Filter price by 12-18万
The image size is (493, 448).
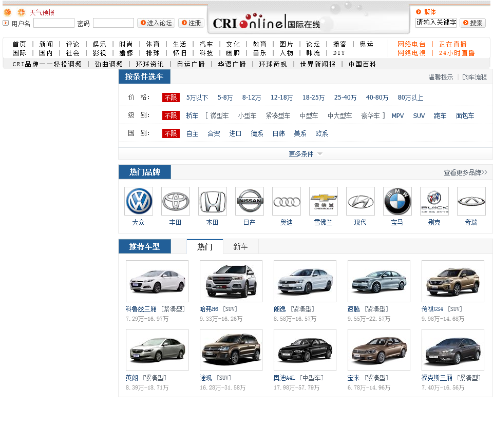coord(282,98)
